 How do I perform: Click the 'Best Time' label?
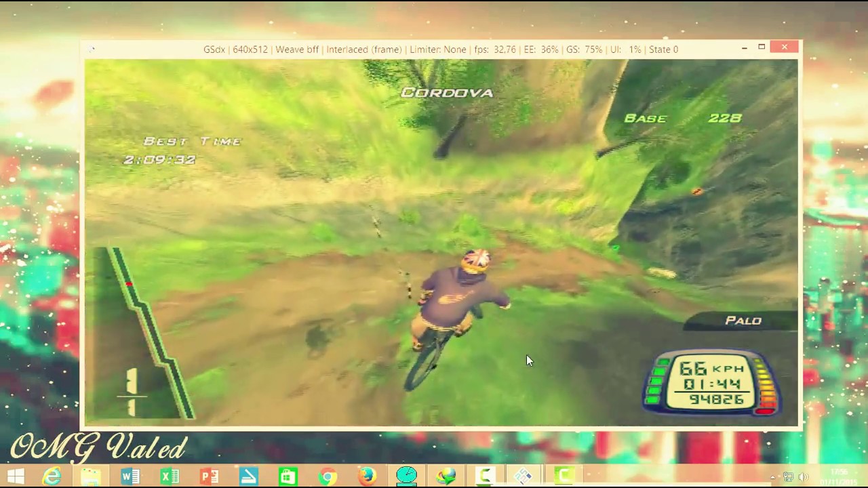click(x=193, y=141)
